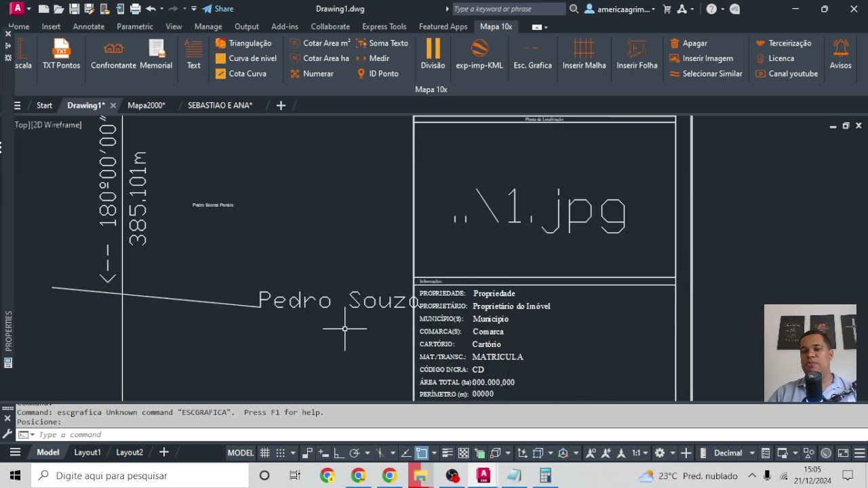Screen dimensions: 868x488
Task: Open the Help dropdown arrow
Action: (x=722, y=9)
